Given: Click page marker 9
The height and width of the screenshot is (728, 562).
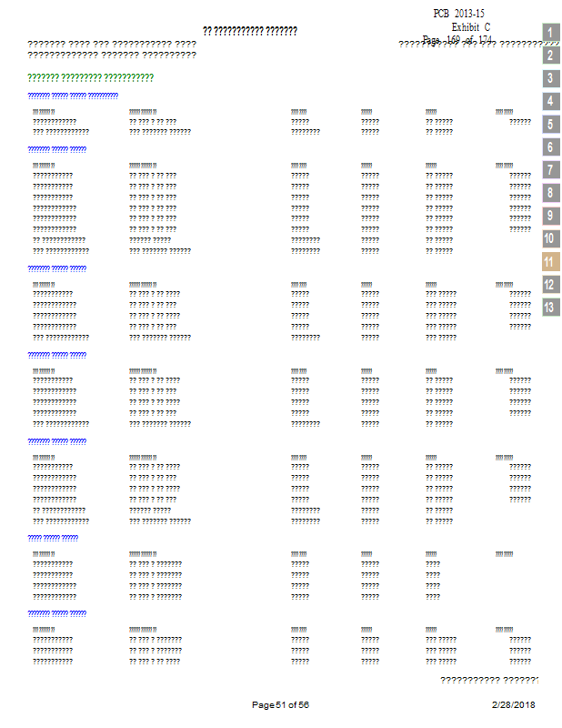Looking at the screenshot, I should pos(550,216).
